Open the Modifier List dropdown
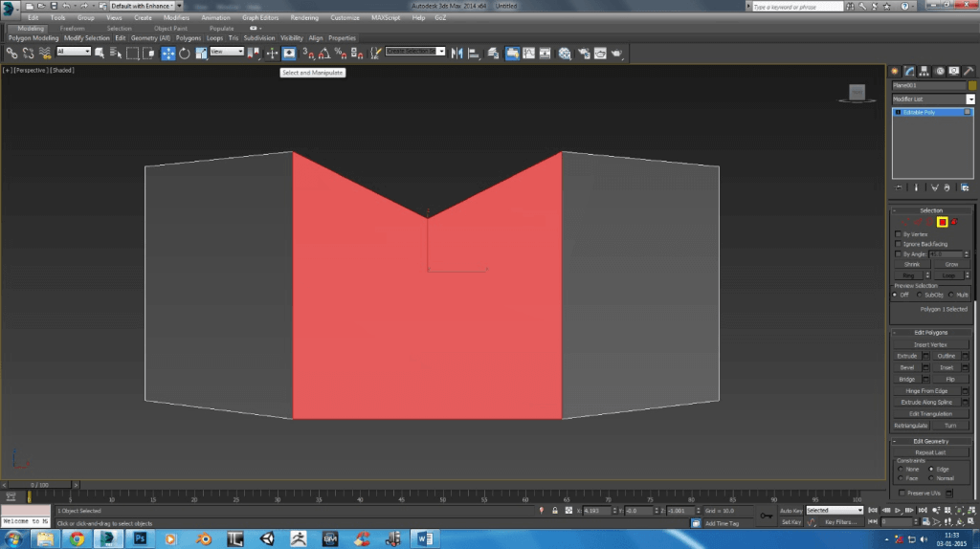Viewport: 980px width, 549px height. point(932,99)
